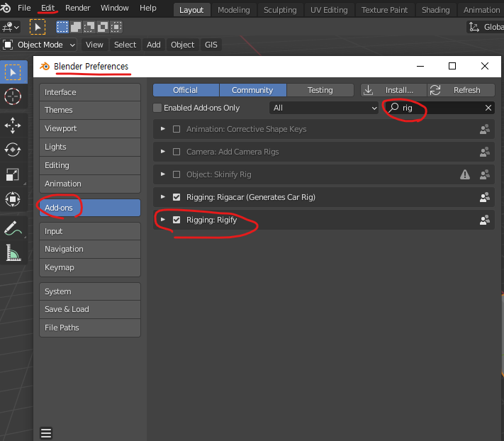Screen dimensions: 504x441
Task: Switch to the Shading workspace tab
Action: tap(435, 10)
